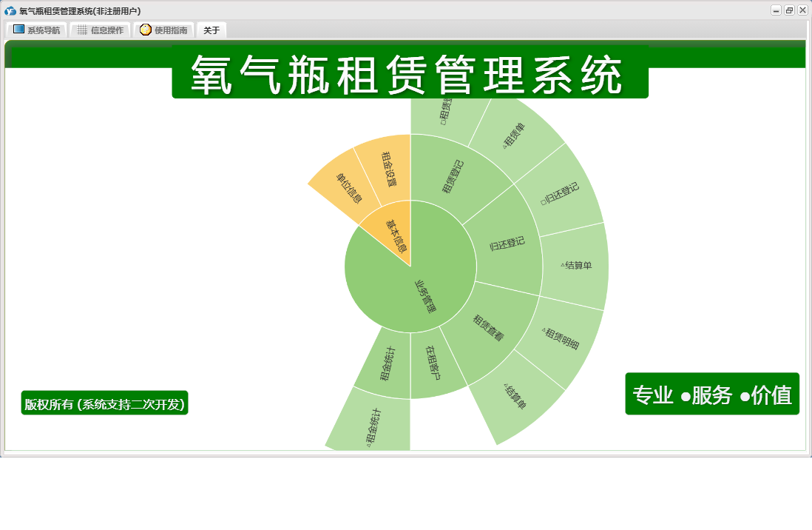Minimize the 氧气瓶租赁管理系统 window
The width and height of the screenshot is (812, 530).
click(x=776, y=10)
